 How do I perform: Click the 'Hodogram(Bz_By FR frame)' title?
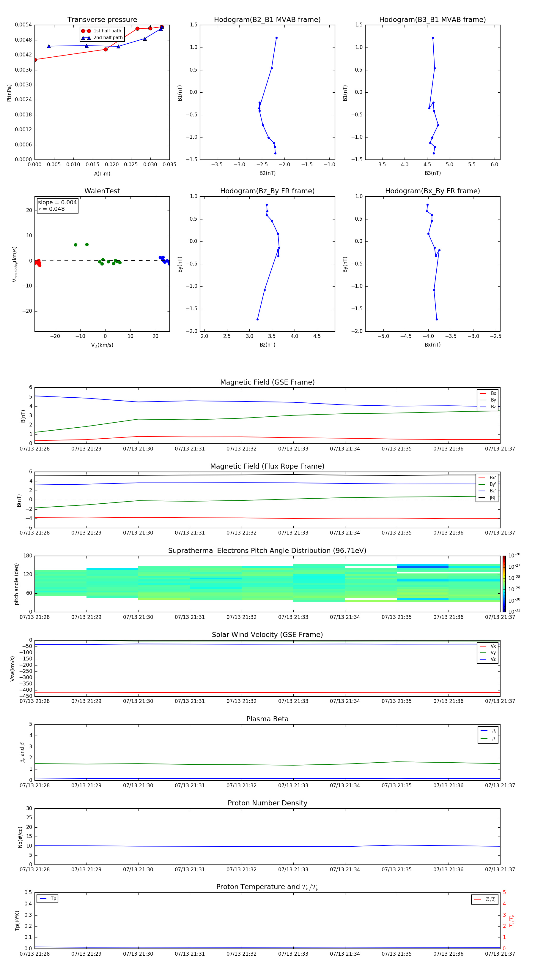coord(267,191)
